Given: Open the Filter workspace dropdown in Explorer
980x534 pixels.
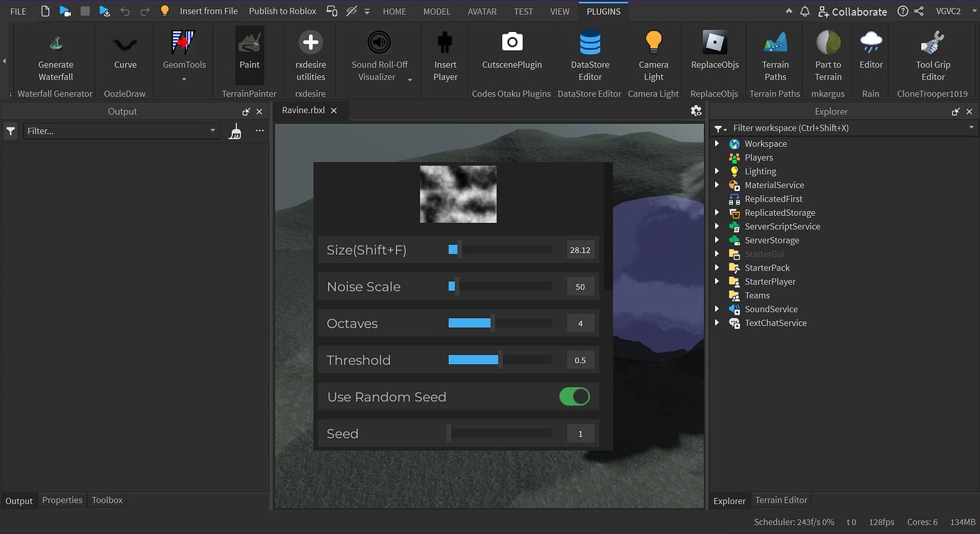Looking at the screenshot, I should (x=971, y=128).
